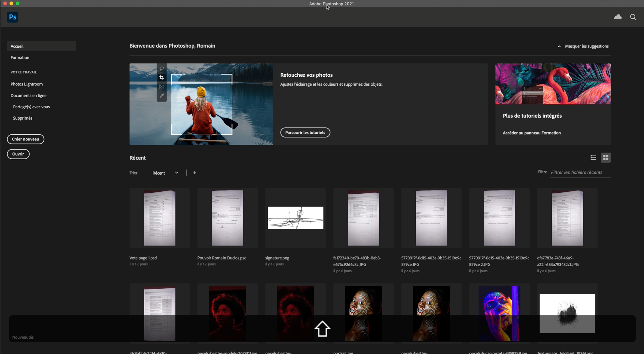Open the signature.png thumbnail
The height and width of the screenshot is (354, 644).
click(295, 218)
